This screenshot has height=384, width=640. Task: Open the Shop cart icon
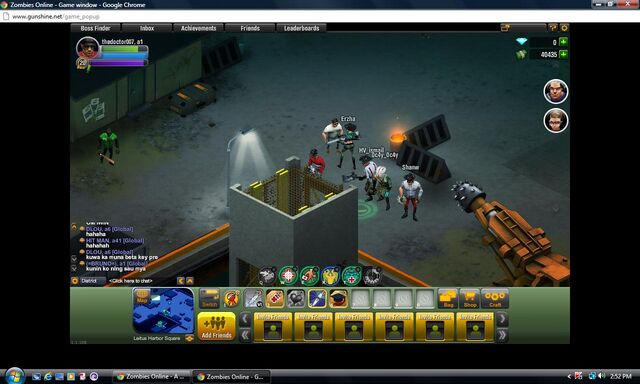point(469,299)
